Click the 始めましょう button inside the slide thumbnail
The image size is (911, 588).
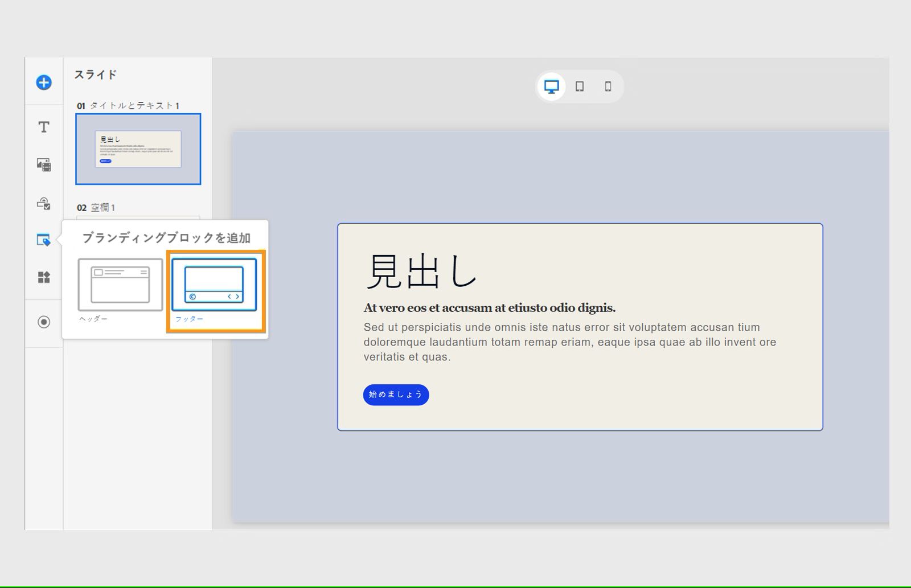tap(105, 161)
